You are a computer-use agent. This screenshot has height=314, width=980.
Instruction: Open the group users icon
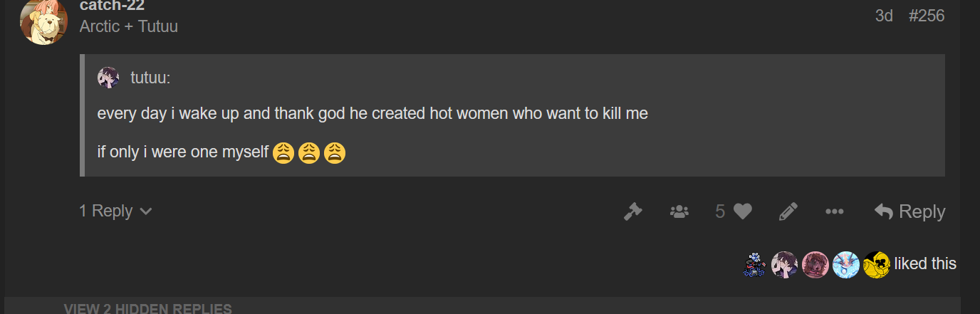pyautogui.click(x=679, y=211)
